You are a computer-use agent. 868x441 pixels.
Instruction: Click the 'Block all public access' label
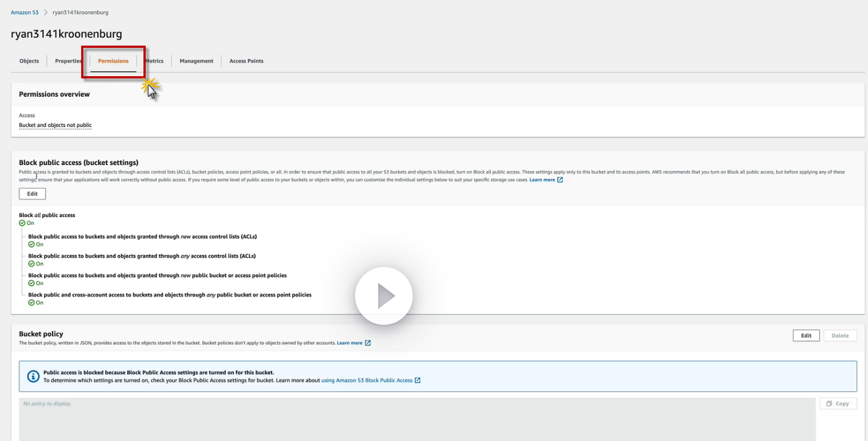click(47, 215)
